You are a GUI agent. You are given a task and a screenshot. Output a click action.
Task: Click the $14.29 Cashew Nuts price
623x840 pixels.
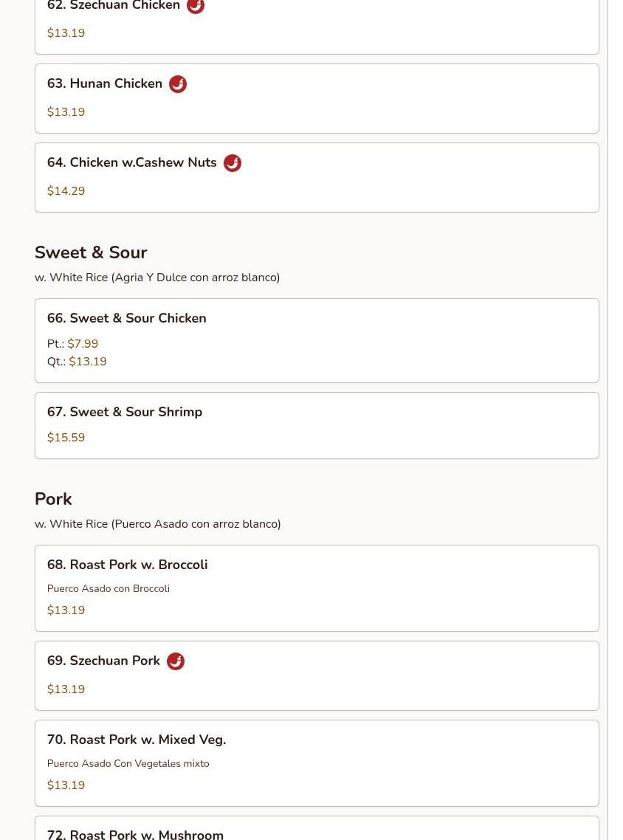(66, 191)
